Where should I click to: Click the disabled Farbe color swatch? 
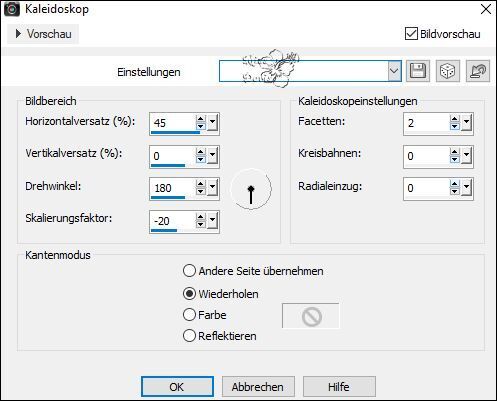(311, 316)
